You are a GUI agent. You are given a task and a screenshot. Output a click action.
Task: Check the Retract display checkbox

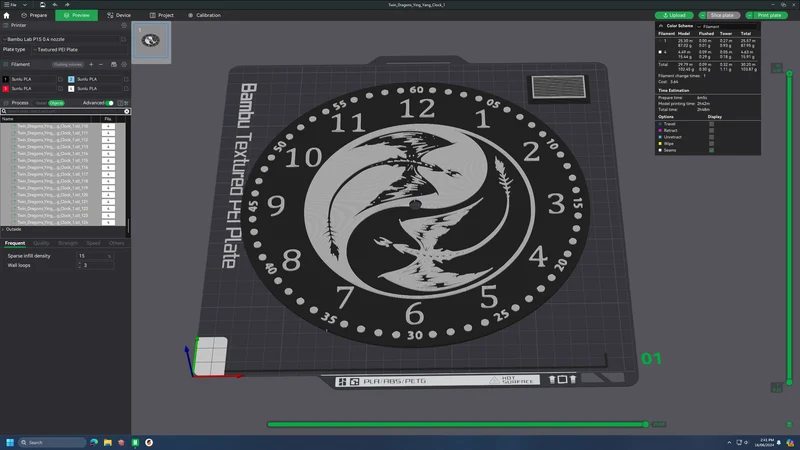point(711,130)
